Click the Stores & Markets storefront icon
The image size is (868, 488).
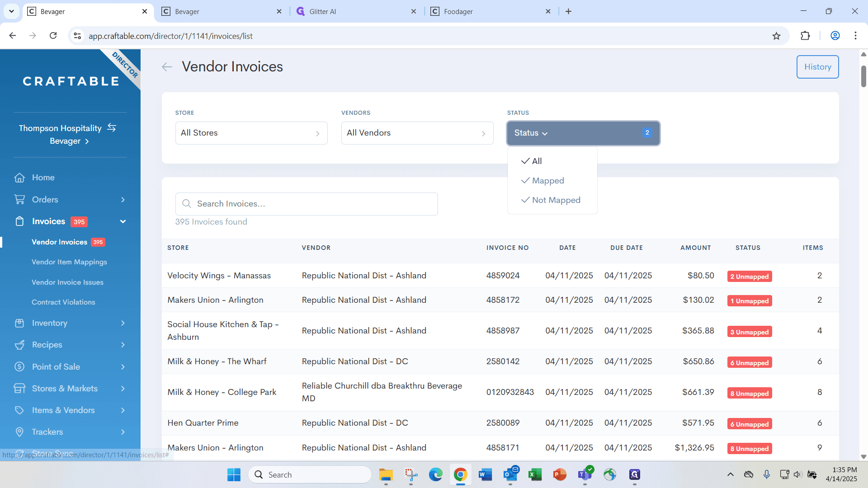19,388
